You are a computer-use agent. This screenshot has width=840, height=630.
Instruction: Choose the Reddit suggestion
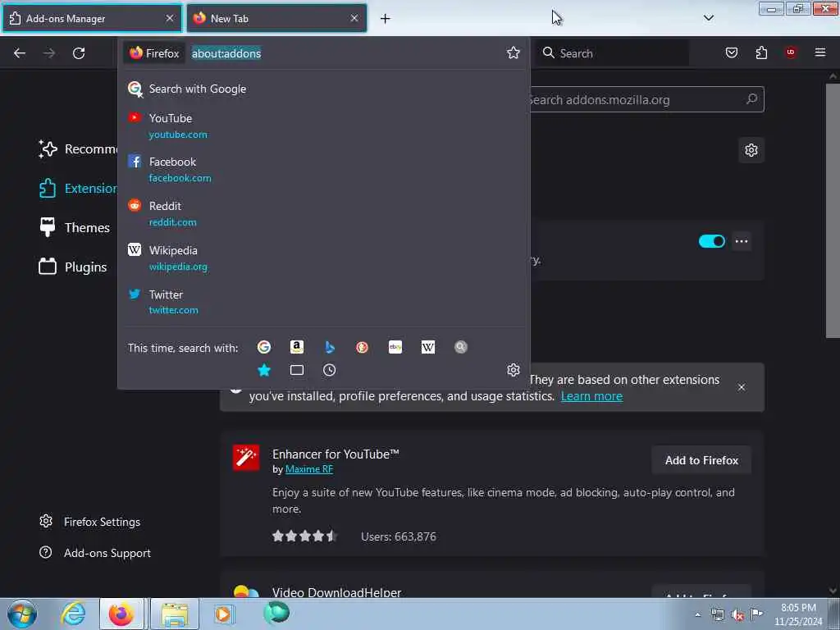(323, 214)
